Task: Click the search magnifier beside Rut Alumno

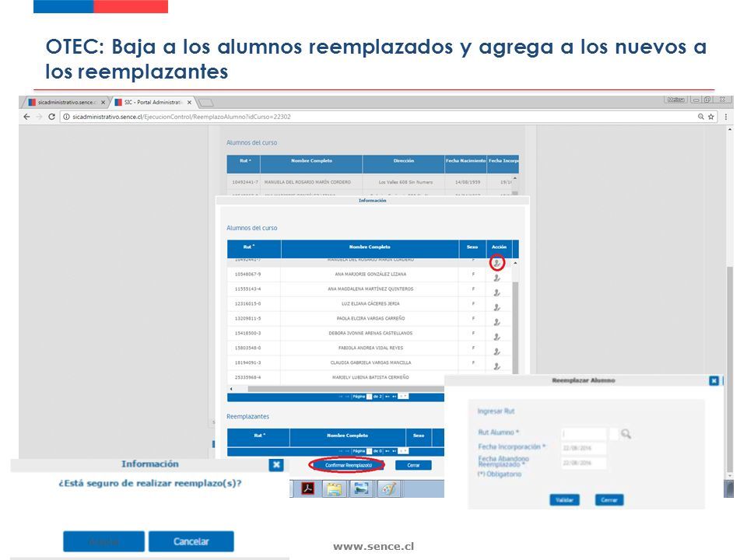Action: tap(626, 434)
